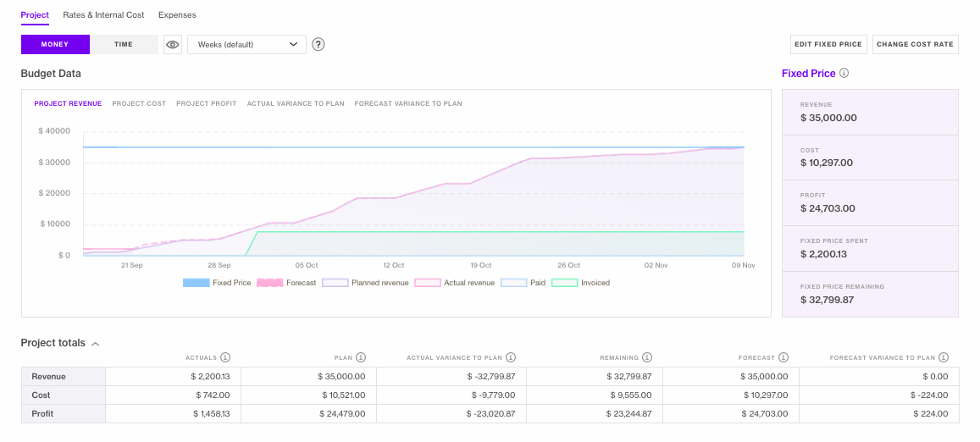Image resolution: width=980 pixels, height=442 pixels.
Task: Click info icon next to REMAINING column
Action: click(x=647, y=357)
